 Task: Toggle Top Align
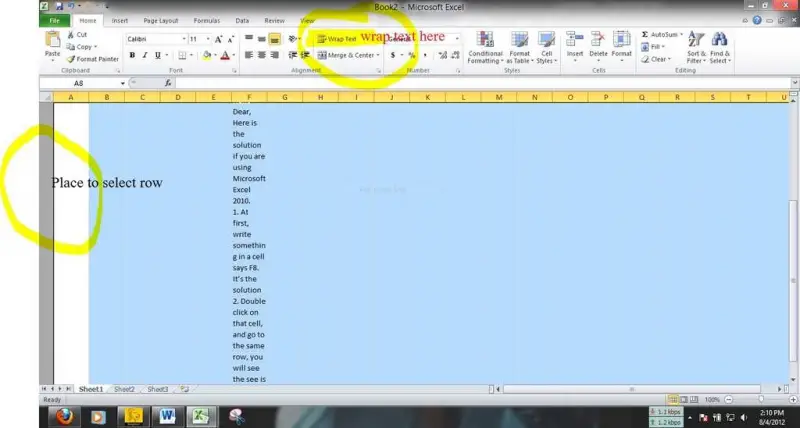[x=249, y=39]
